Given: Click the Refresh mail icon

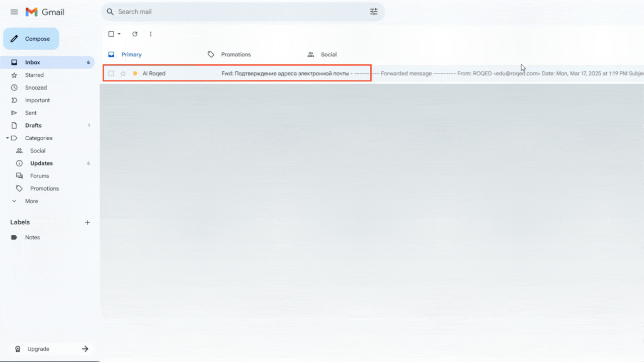Looking at the screenshot, I should coord(135,34).
